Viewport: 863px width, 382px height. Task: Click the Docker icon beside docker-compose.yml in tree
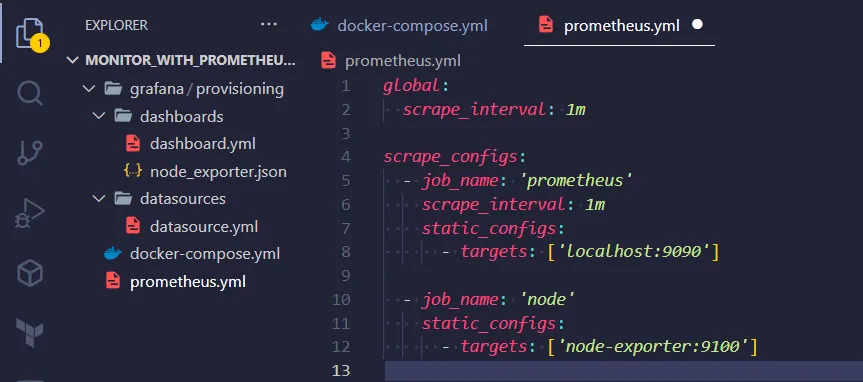tap(113, 254)
